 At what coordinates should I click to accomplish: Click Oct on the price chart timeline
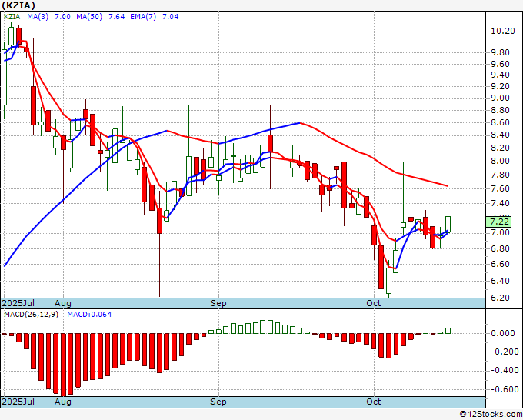pyautogui.click(x=373, y=303)
